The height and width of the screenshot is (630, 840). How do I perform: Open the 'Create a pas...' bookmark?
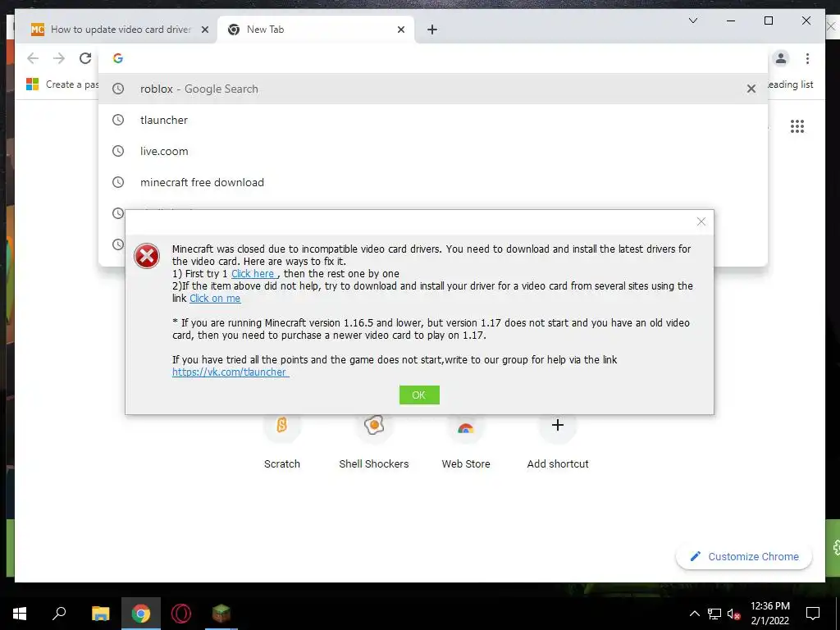(x=62, y=84)
